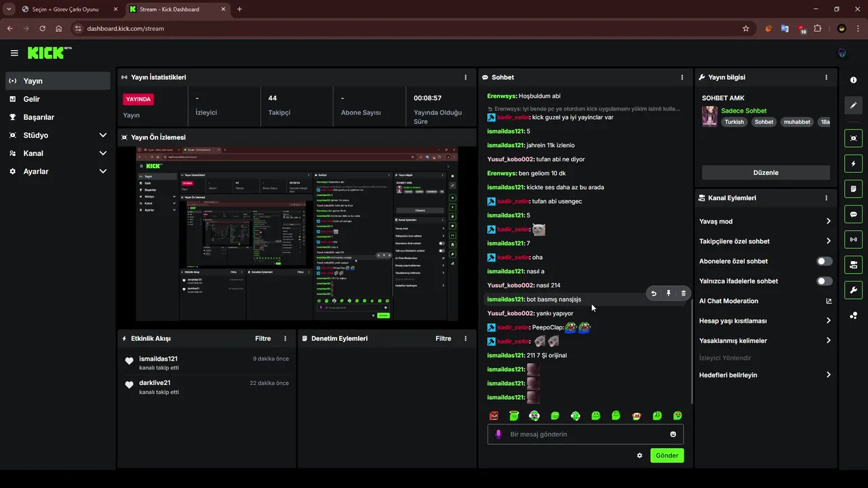868x488 pixels.
Task: Click the three-dots icon at bottom of right sidebar
Action: [853, 315]
